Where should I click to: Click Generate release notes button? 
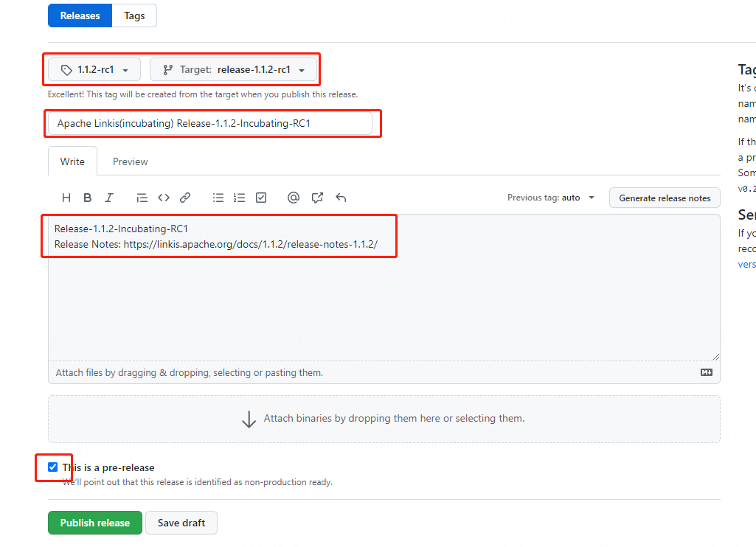click(x=665, y=198)
